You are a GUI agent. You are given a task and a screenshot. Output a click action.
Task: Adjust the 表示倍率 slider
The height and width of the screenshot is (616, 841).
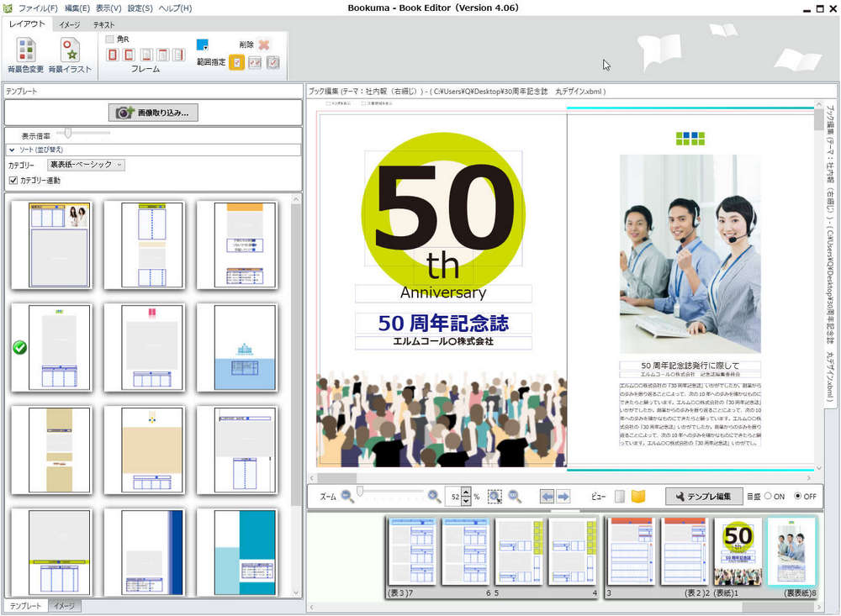click(x=68, y=131)
